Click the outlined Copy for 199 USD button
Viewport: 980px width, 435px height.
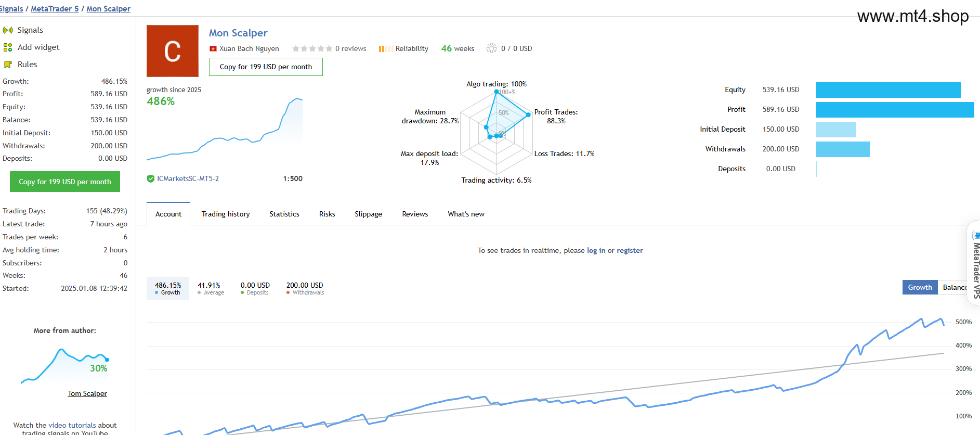pos(266,67)
